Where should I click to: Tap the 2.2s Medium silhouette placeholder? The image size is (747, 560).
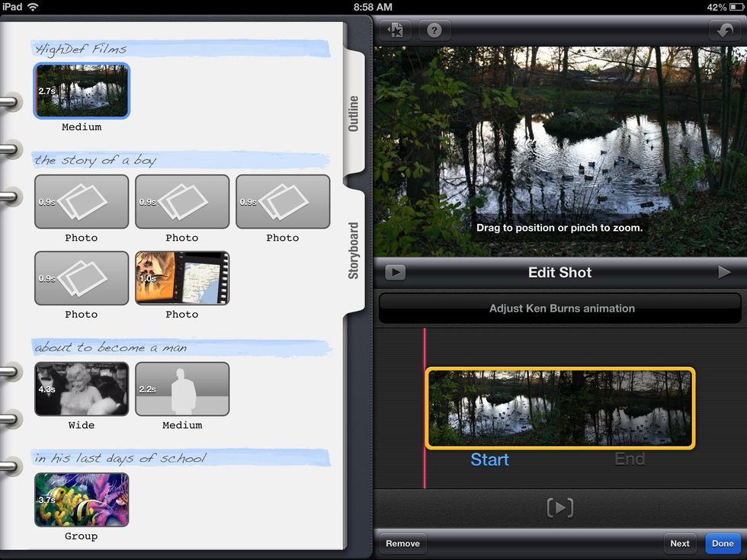pyautogui.click(x=182, y=389)
